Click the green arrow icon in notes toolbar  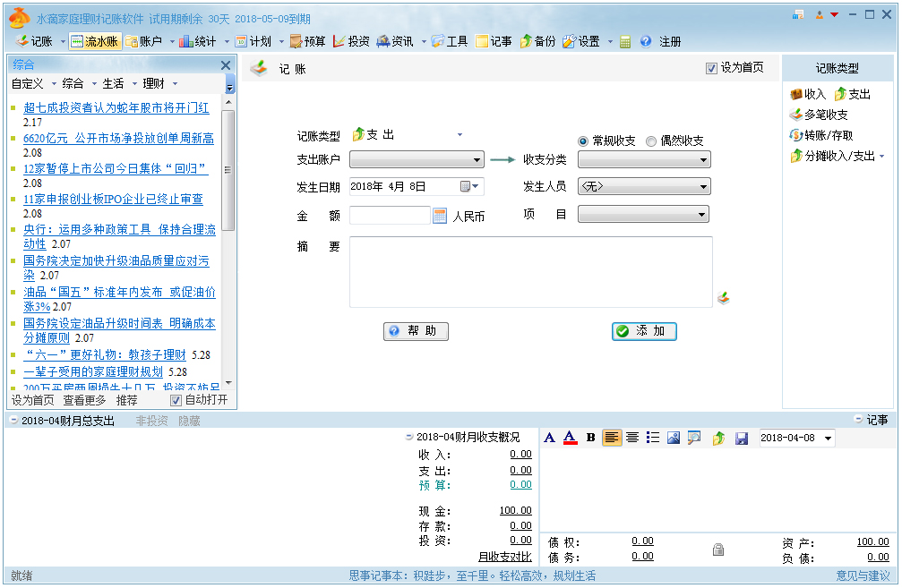coord(718,438)
